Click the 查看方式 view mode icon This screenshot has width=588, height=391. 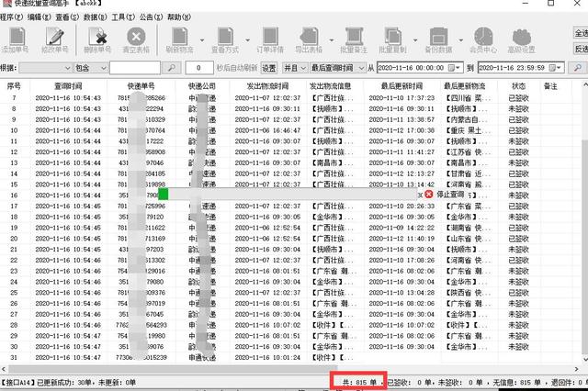tap(225, 37)
